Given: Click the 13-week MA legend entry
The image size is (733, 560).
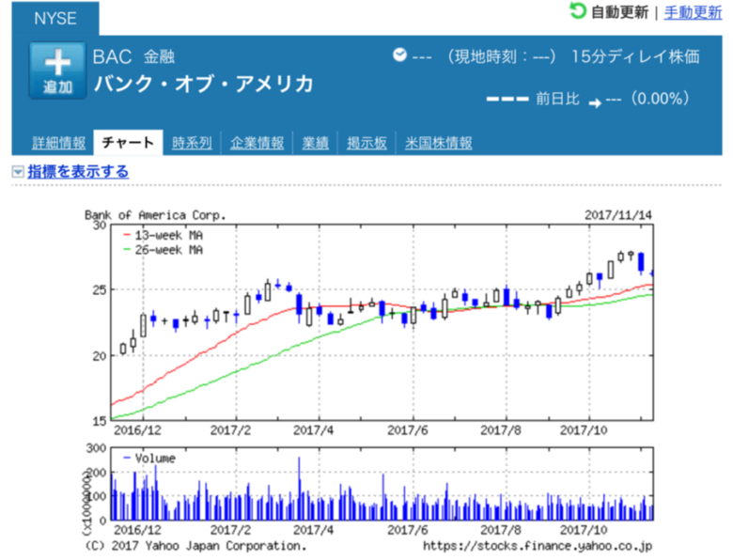Looking at the screenshot, I should (163, 235).
